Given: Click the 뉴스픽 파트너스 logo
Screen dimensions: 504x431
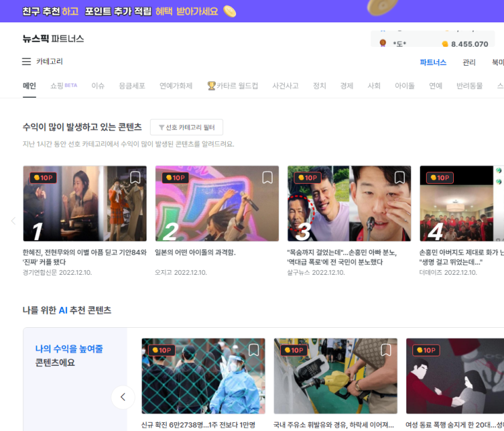Looking at the screenshot, I should click(x=54, y=39).
